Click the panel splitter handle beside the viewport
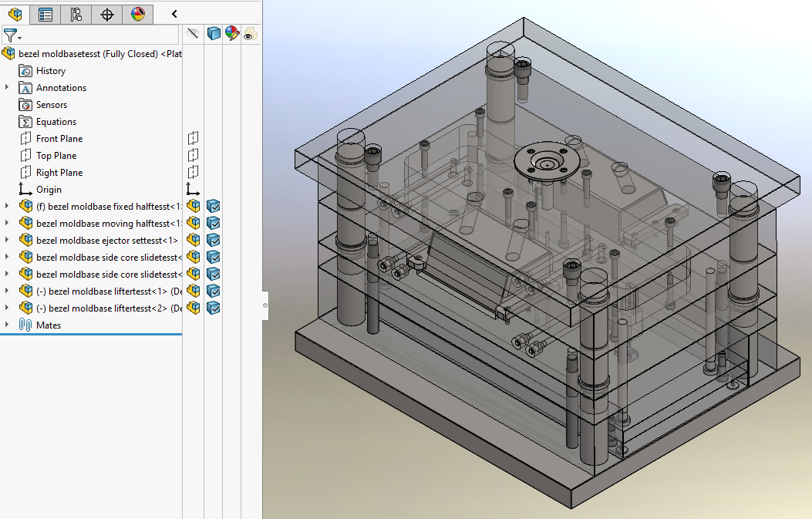The image size is (812, 519). pos(265,305)
